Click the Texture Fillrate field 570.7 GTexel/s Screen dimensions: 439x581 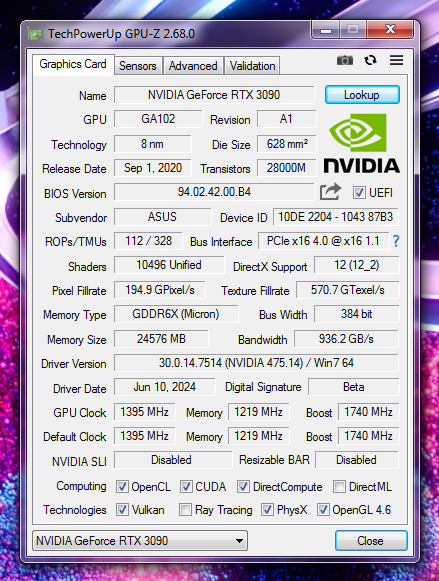coord(347,290)
